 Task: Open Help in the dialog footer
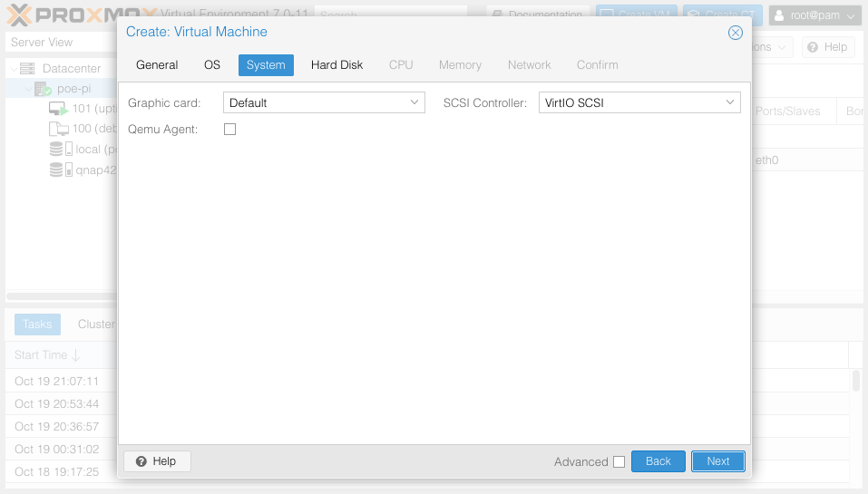[157, 461]
